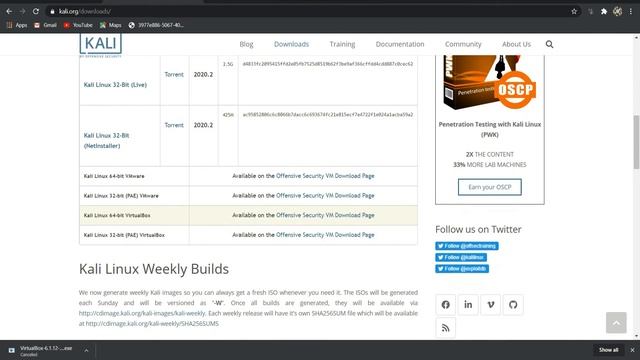640x360 pixels.
Task: Open the browser Extensions puzzle icon
Action: click(x=604, y=11)
